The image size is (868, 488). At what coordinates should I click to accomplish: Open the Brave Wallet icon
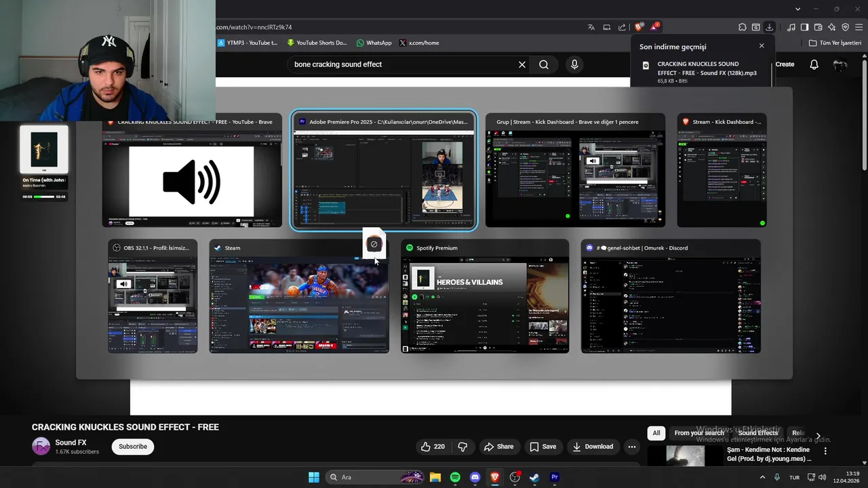pyautogui.click(x=818, y=27)
